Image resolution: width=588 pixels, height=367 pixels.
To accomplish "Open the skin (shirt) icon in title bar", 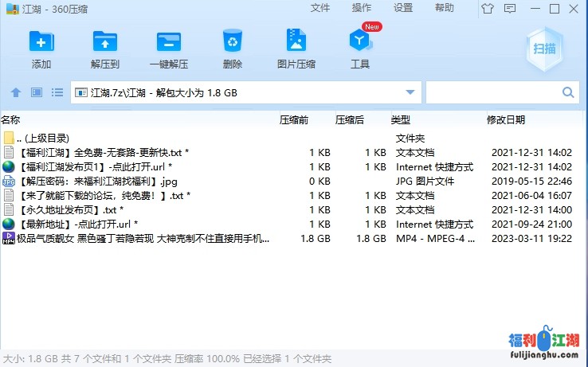I will tap(488, 8).
